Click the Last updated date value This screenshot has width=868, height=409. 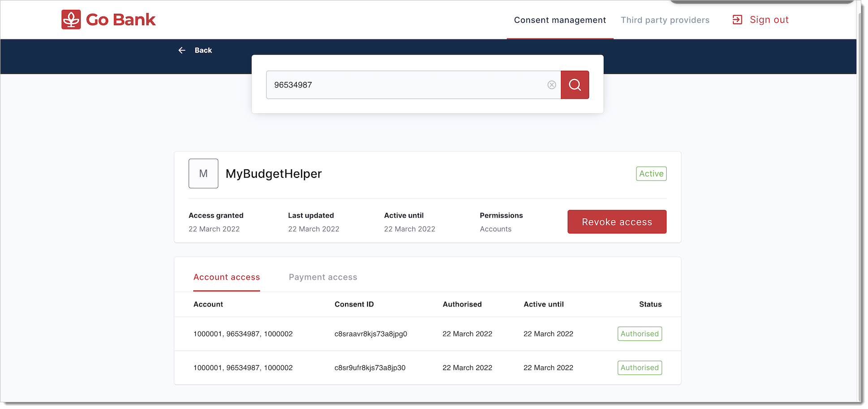pos(314,229)
